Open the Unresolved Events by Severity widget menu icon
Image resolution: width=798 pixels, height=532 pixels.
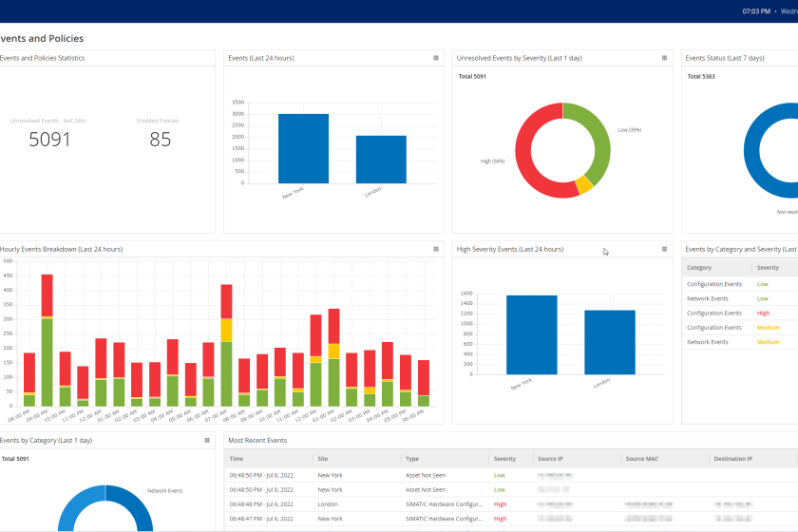click(664, 58)
